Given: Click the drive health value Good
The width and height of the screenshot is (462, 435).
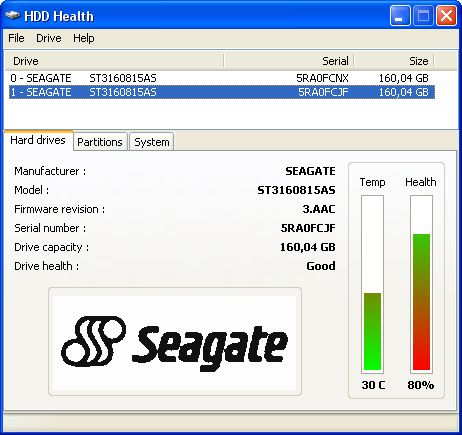Looking at the screenshot, I should click(321, 266).
